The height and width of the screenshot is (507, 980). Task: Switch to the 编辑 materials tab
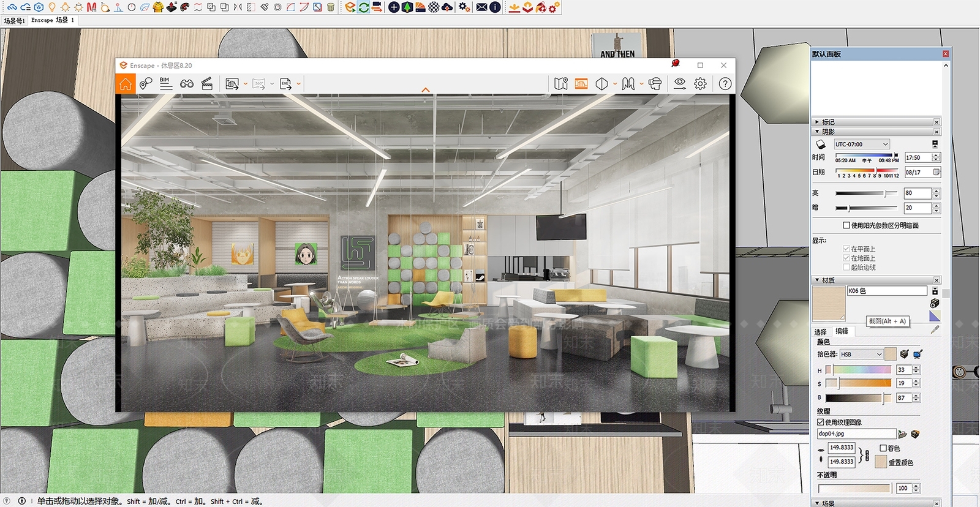(x=842, y=331)
